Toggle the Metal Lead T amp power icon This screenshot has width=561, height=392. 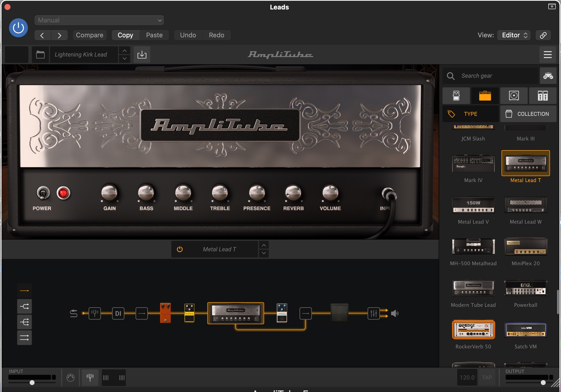pos(180,249)
